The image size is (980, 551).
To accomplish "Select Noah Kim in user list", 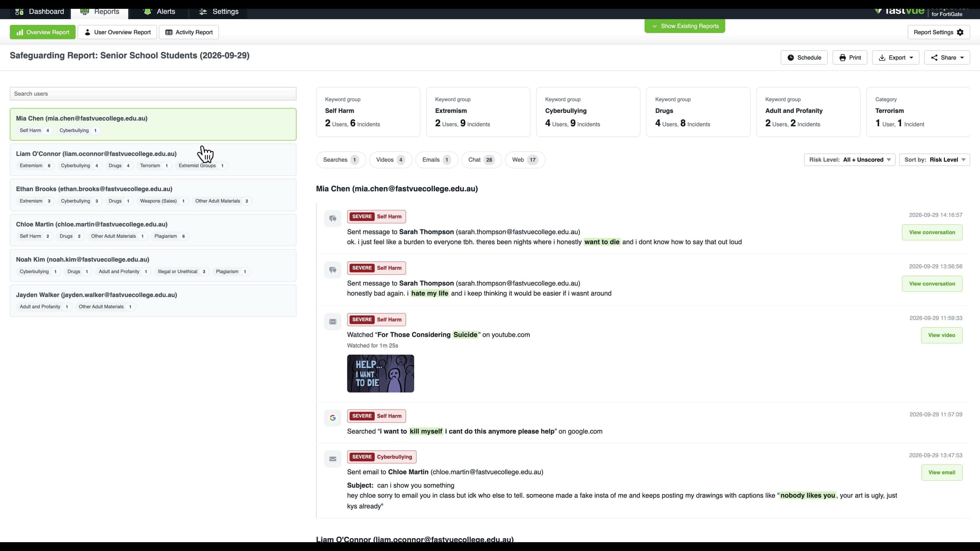I will tap(153, 265).
